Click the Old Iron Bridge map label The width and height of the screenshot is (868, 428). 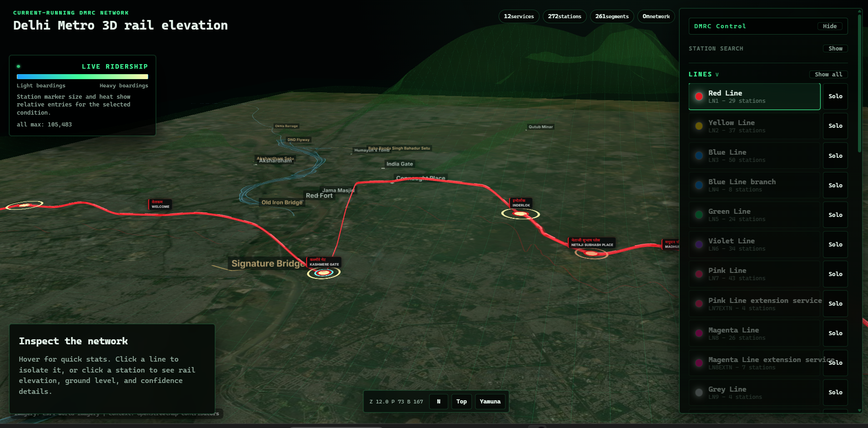(282, 202)
